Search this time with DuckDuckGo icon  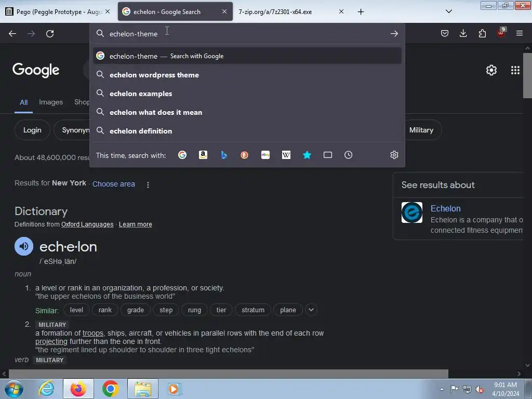[244, 155]
